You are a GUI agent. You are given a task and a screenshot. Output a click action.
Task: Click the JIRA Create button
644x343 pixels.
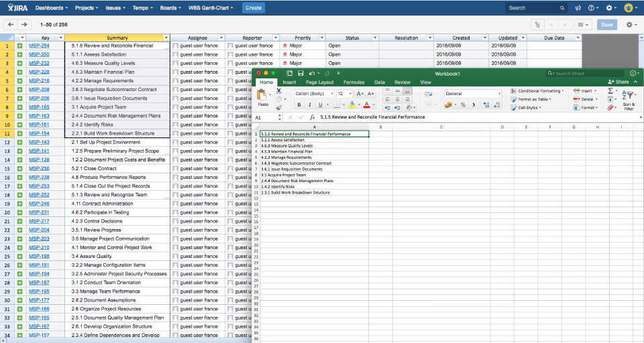click(254, 8)
